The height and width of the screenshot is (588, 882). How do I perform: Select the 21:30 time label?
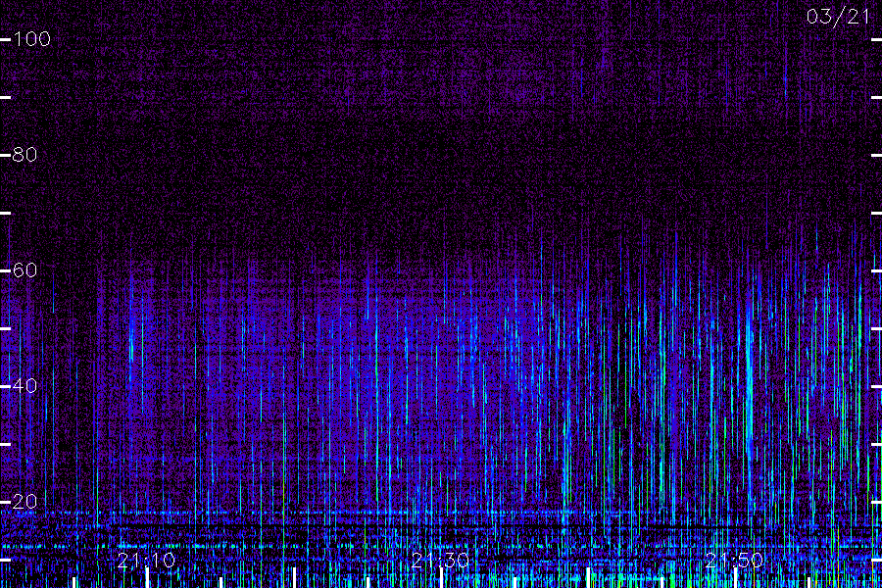(x=440, y=561)
